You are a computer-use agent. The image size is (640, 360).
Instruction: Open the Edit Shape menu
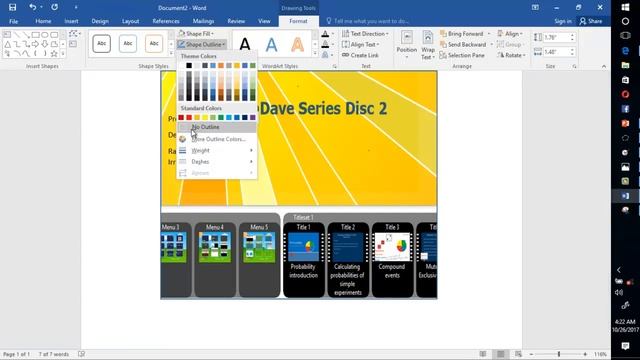pos(75,34)
